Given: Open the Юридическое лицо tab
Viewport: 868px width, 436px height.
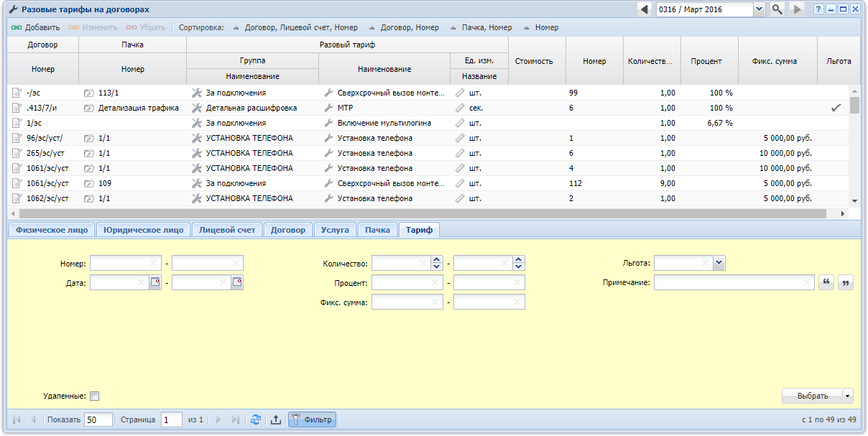Looking at the screenshot, I should pyautogui.click(x=143, y=230).
